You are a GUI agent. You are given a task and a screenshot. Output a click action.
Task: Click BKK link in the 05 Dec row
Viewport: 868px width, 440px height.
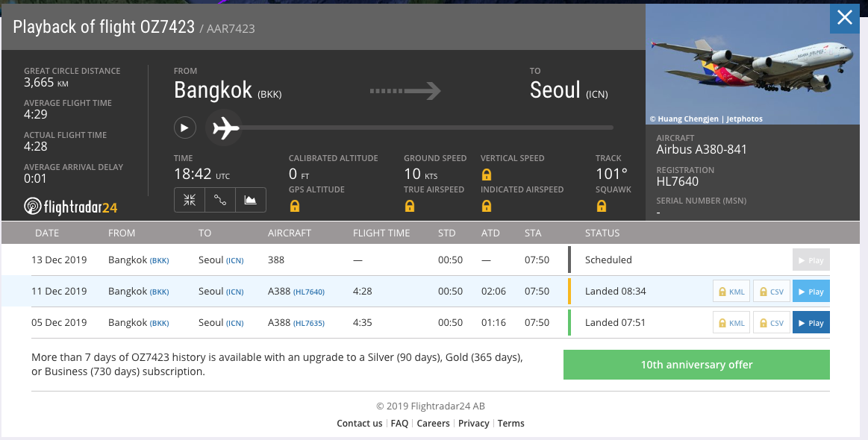tap(160, 323)
